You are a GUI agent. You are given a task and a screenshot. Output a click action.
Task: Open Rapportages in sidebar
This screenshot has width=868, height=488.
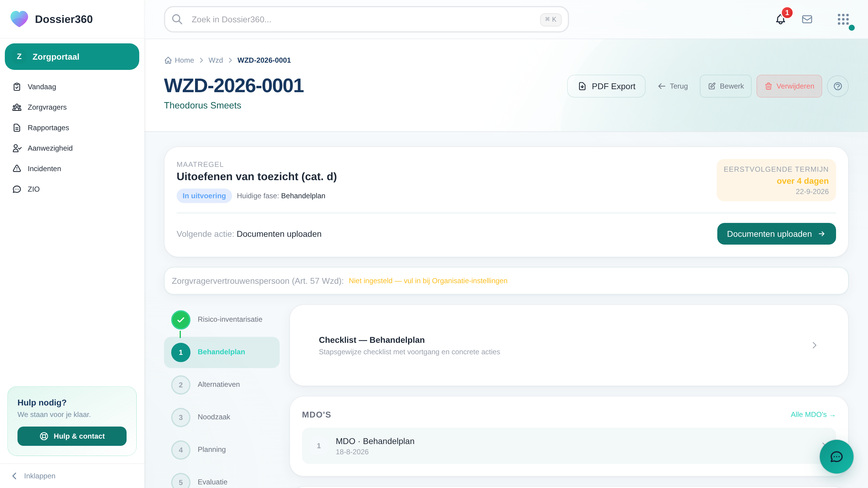pos(72,128)
